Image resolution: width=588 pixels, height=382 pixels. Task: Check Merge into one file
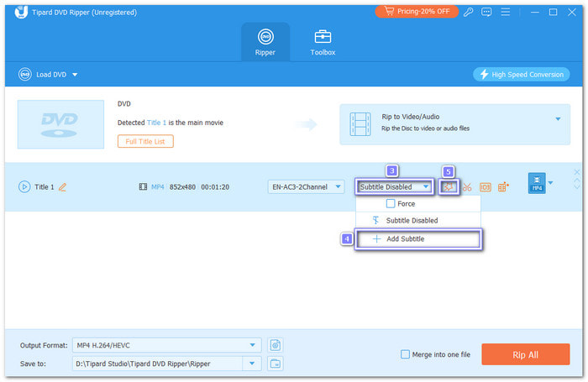[x=406, y=354]
